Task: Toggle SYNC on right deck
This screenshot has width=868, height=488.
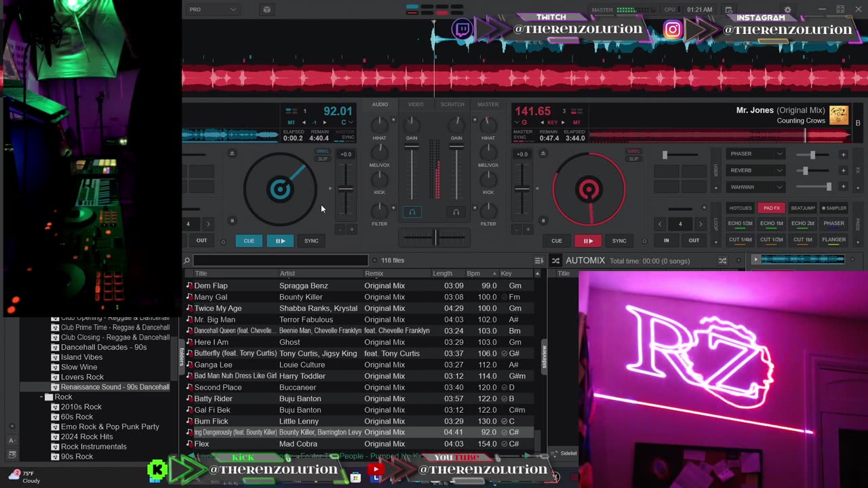Action: 619,241
